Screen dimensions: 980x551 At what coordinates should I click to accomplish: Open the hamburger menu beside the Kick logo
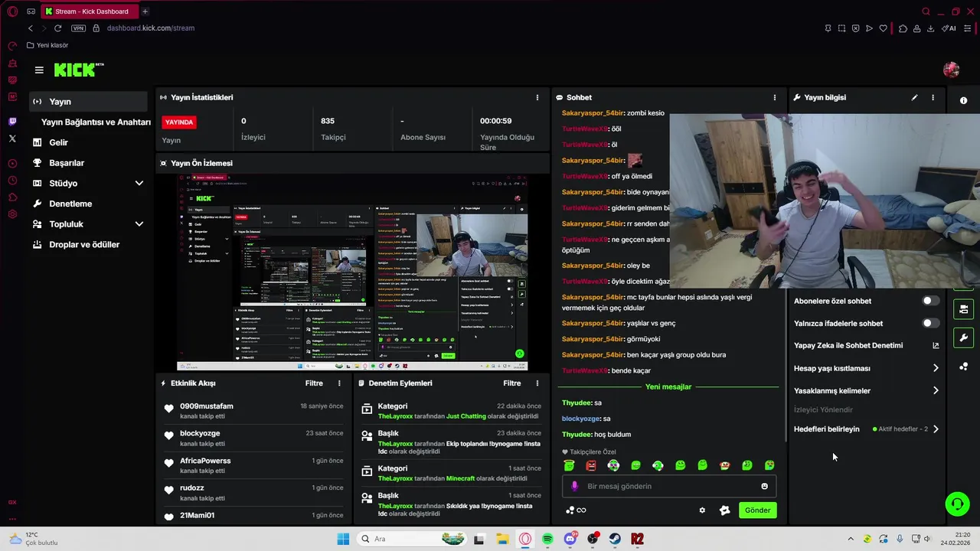click(x=39, y=70)
